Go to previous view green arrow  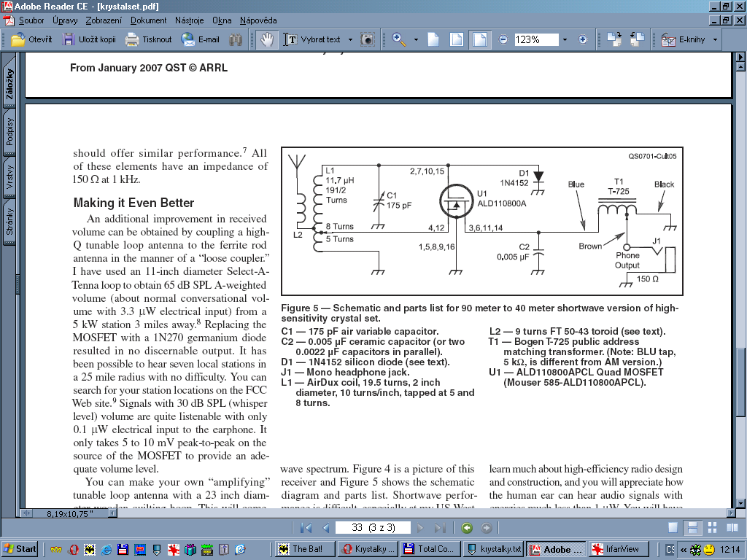click(x=467, y=528)
